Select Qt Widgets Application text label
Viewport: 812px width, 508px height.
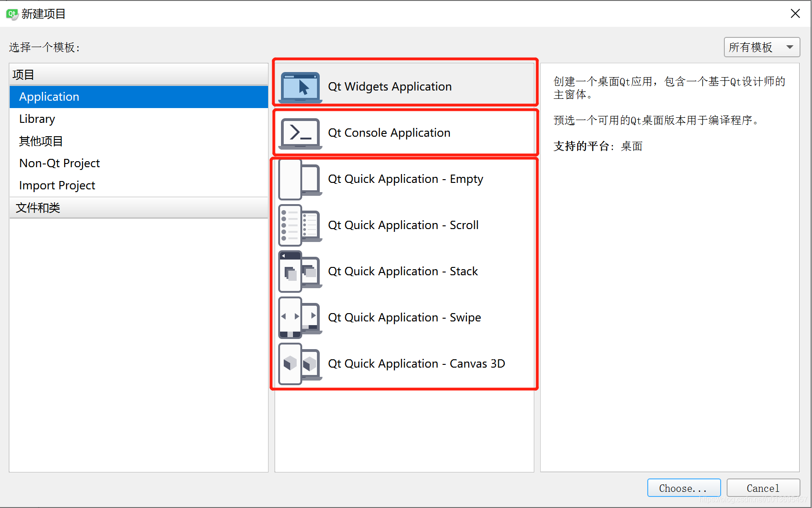(390, 87)
